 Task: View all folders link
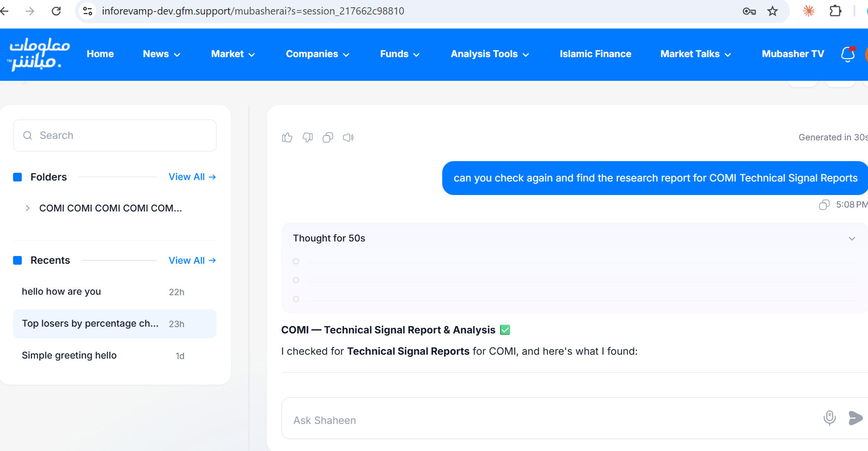point(192,177)
